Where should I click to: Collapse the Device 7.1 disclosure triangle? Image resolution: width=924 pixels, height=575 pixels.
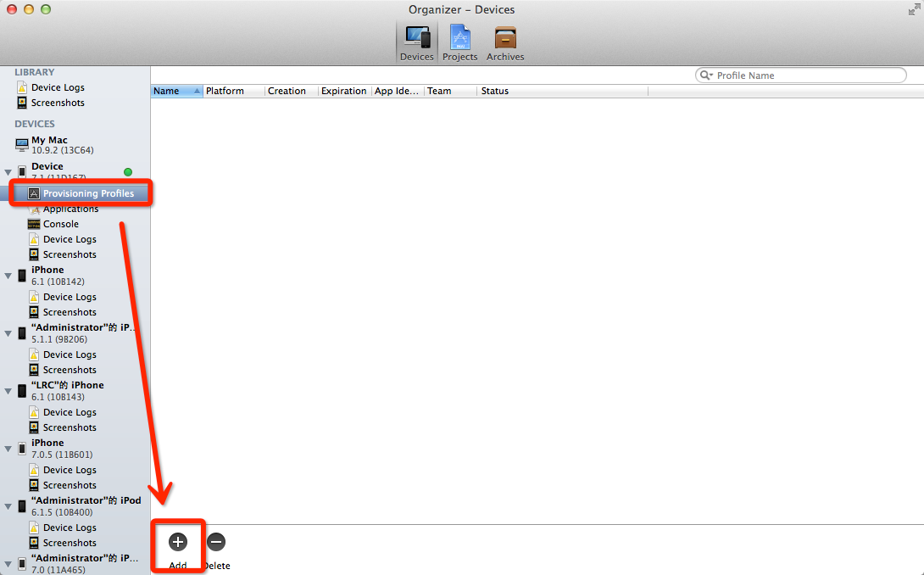point(8,172)
